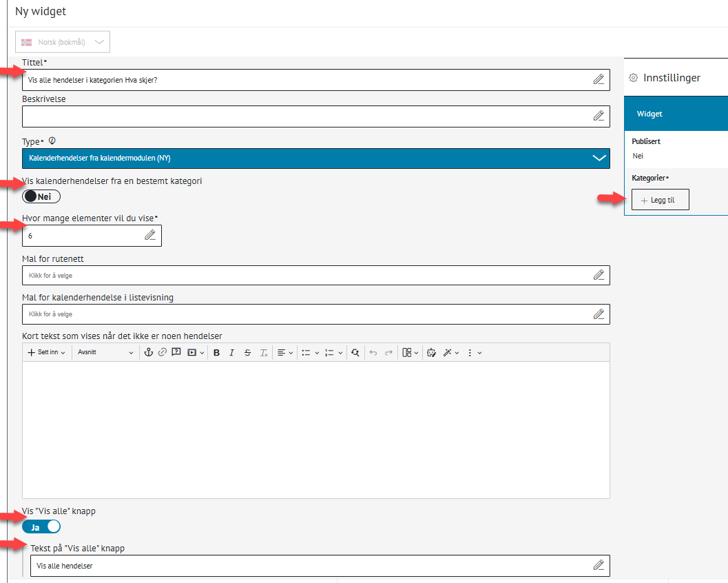Click the clear formatting icon
Screen dimensions: 728x583
click(x=263, y=352)
